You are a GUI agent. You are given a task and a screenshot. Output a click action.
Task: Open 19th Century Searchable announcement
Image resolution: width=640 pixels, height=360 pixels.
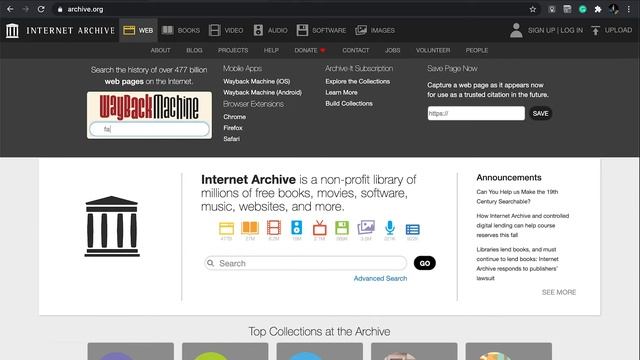(517, 197)
